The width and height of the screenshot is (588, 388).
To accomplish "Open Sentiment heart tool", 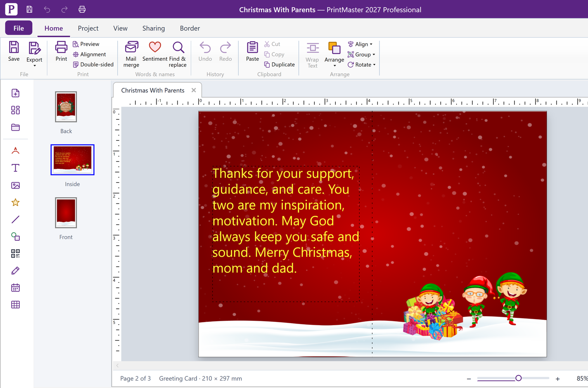I will pyautogui.click(x=155, y=51).
